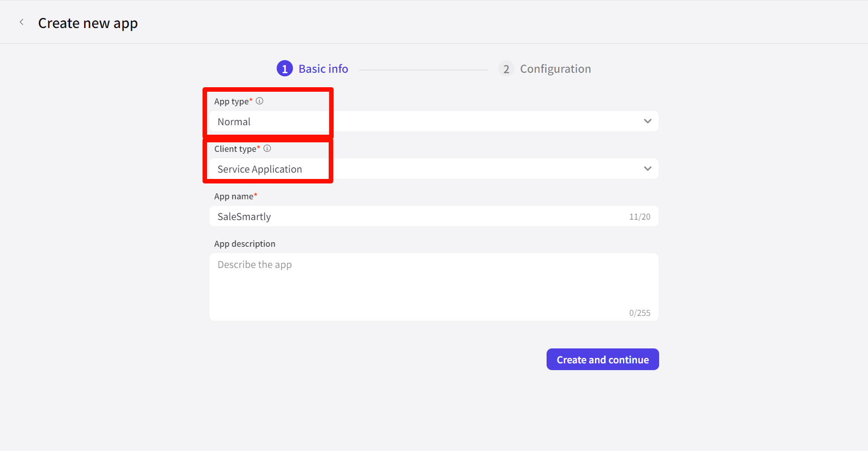Expand the App type selector chevron
This screenshot has height=451, width=868.
(647, 121)
